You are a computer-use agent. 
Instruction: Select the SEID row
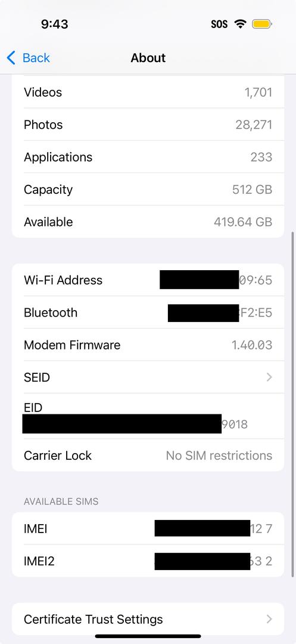click(x=148, y=377)
